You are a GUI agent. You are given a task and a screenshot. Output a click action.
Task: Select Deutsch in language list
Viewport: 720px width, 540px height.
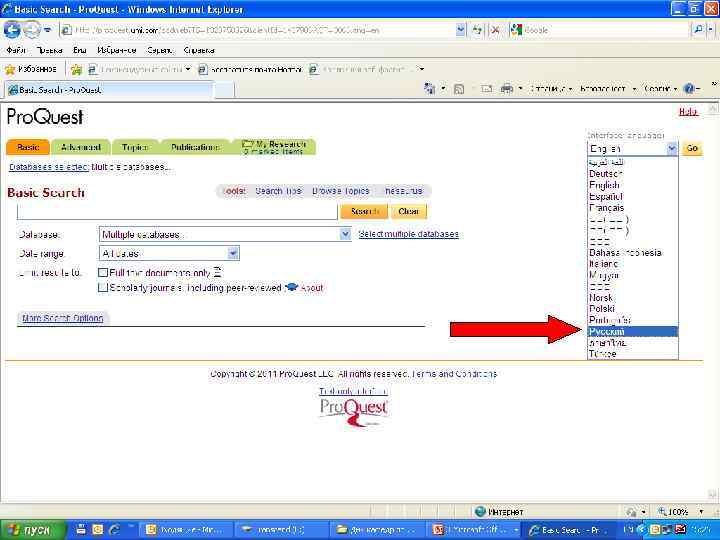pyautogui.click(x=633, y=174)
